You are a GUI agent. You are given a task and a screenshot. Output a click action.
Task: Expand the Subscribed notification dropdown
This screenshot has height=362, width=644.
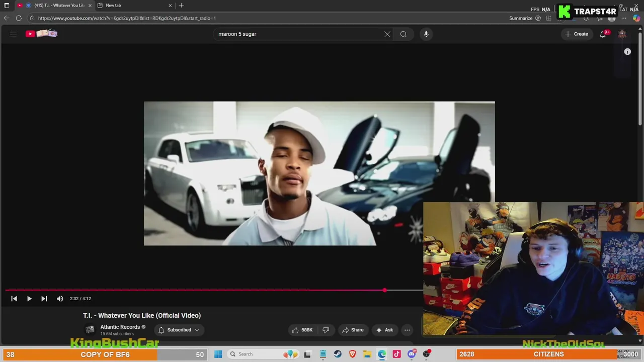click(x=179, y=330)
